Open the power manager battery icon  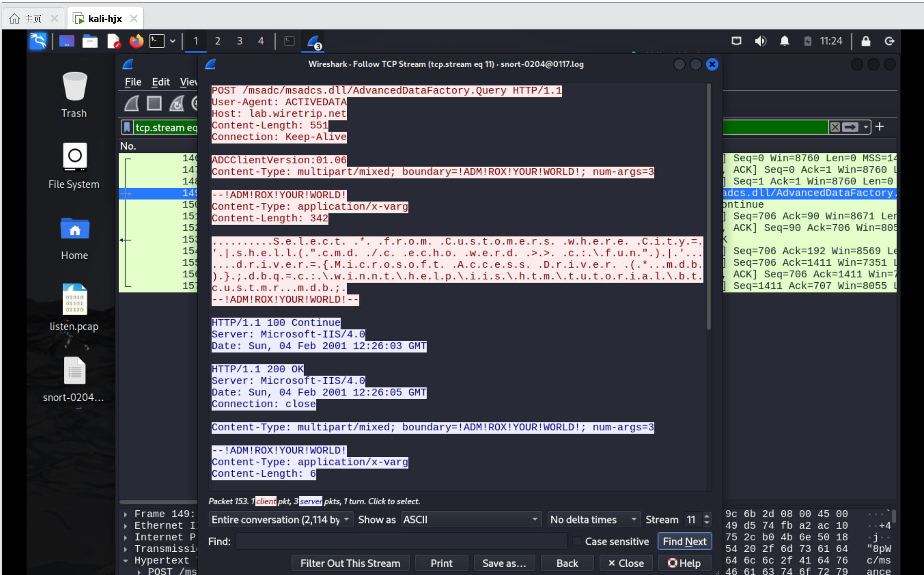coord(807,41)
